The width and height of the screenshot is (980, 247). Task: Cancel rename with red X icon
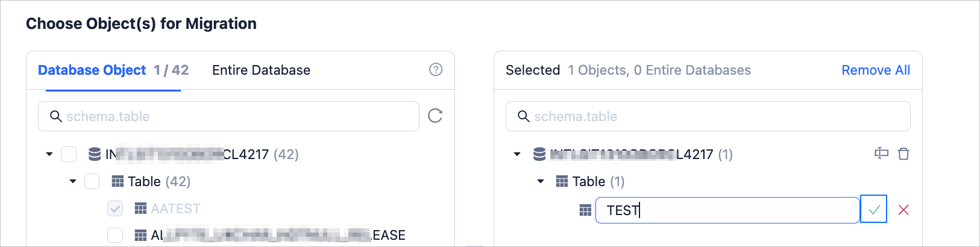click(903, 210)
